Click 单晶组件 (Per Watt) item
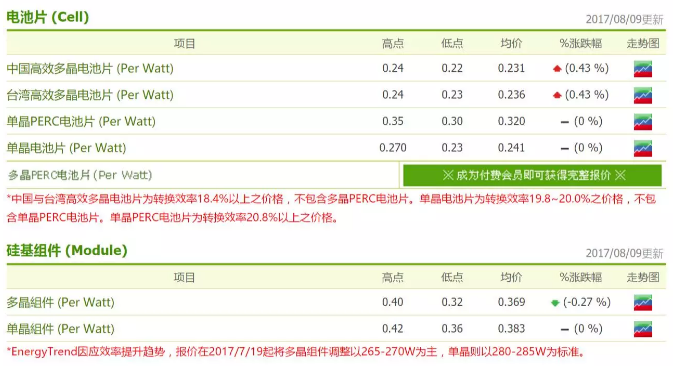 (61, 329)
